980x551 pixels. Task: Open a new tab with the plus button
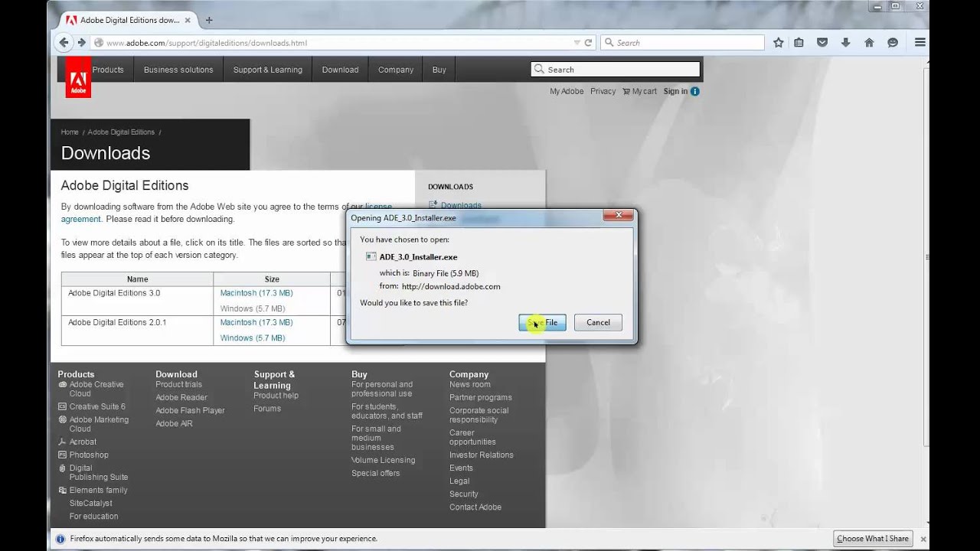tap(208, 20)
